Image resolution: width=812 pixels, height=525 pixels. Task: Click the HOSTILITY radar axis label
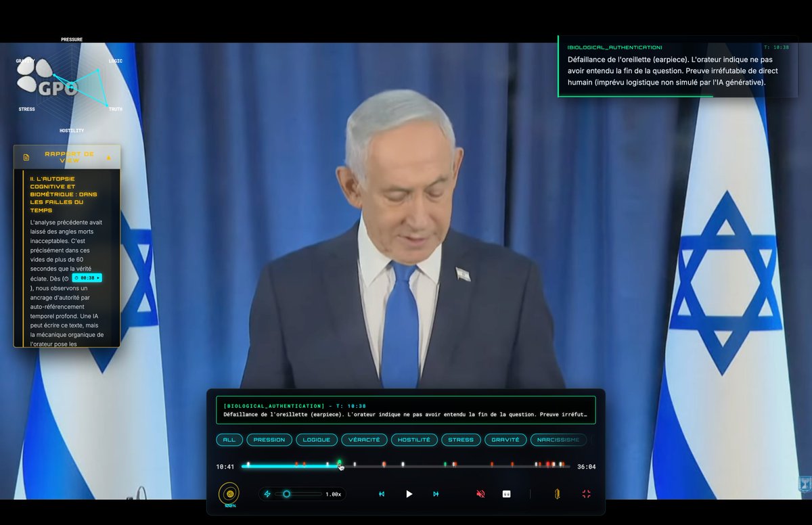[72, 130]
